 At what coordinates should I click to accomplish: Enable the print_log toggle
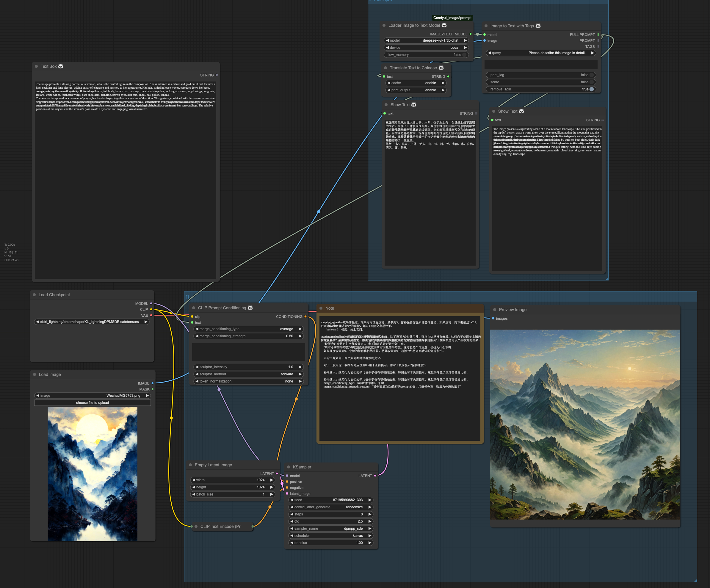591,75
